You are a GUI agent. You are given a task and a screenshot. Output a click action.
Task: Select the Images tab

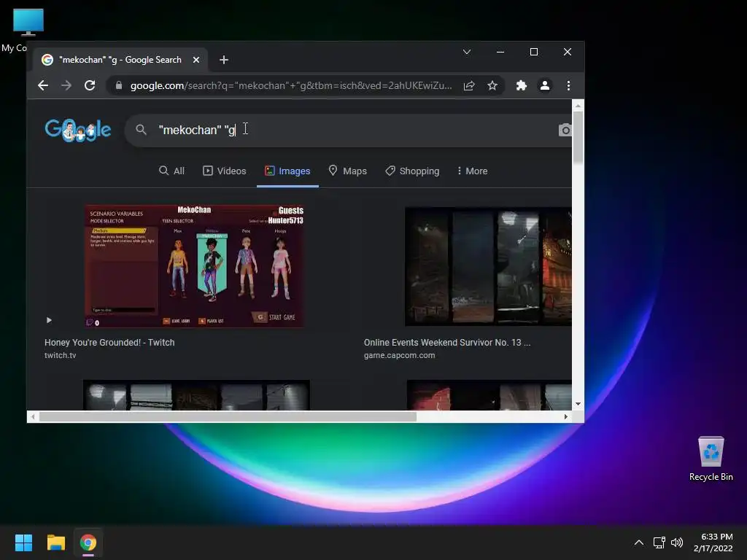287,171
